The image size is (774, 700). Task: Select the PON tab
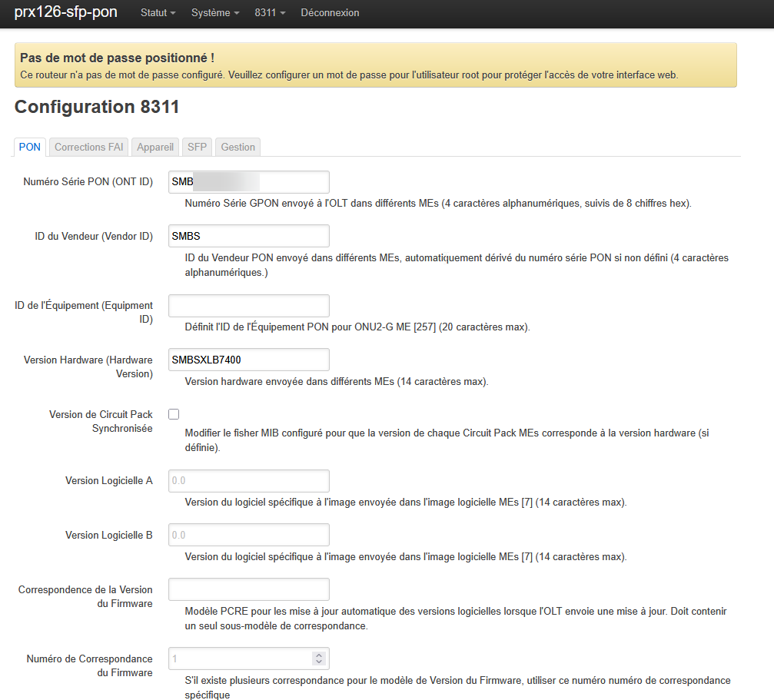click(x=30, y=147)
